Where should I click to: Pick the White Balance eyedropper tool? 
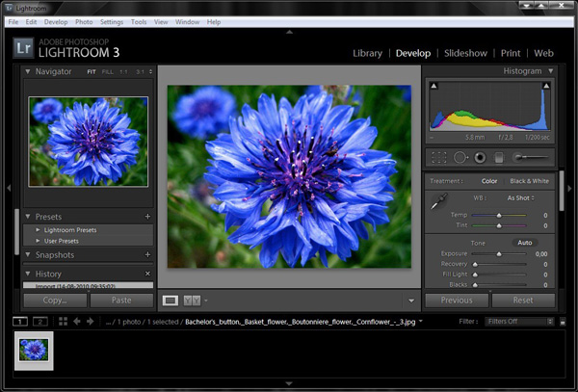point(439,201)
